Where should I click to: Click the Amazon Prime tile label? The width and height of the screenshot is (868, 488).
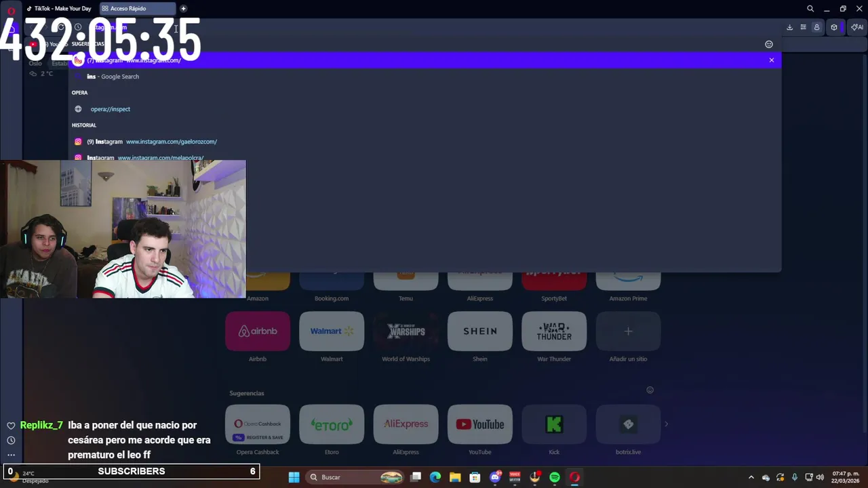point(628,298)
